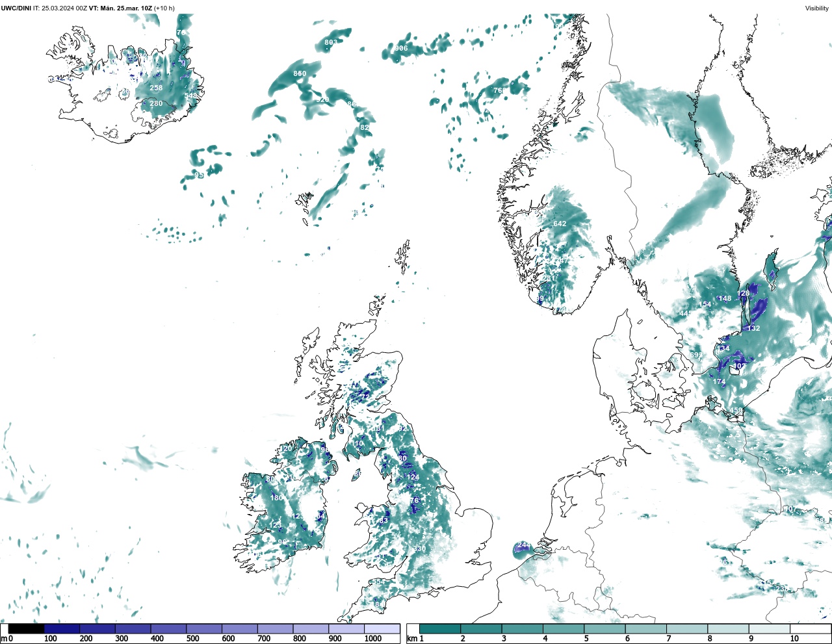Click the '906' visibility value over the sea
The image size is (832, 644).
(401, 48)
